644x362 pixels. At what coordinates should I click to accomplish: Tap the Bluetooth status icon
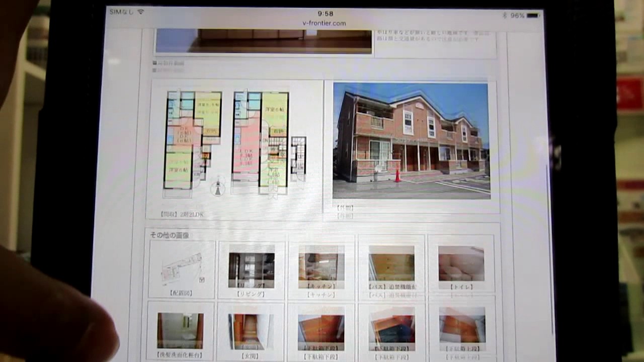505,16
